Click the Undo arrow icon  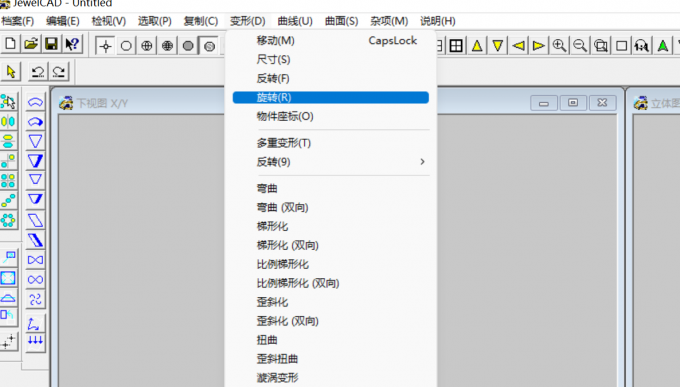click(38, 71)
